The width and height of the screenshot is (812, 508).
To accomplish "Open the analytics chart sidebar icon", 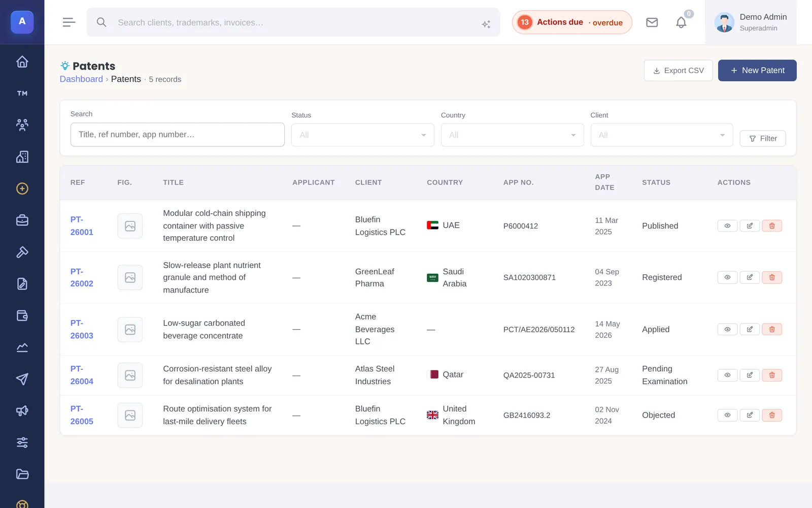I will 22,347.
